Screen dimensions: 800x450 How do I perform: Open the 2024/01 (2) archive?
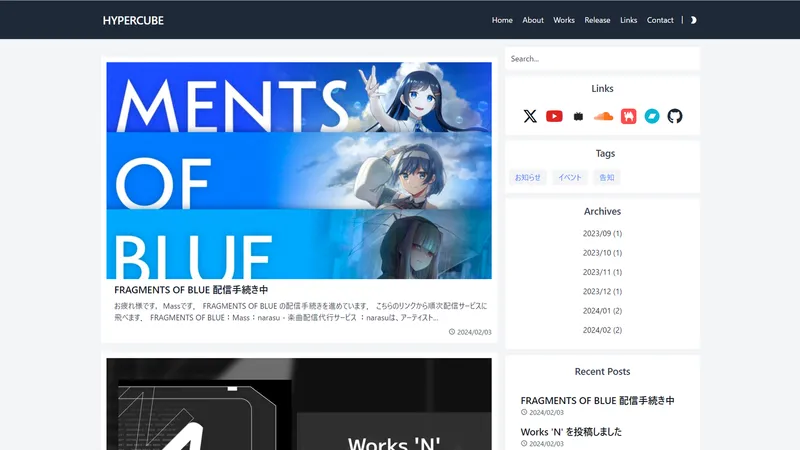click(x=603, y=311)
